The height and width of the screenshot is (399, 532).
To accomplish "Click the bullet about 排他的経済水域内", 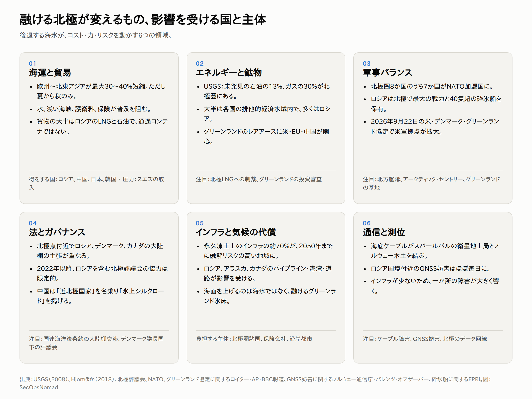I will point(267,114).
